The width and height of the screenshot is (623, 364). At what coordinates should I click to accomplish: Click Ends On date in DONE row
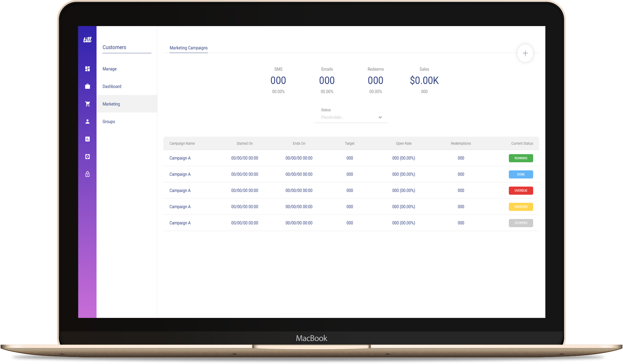point(299,174)
